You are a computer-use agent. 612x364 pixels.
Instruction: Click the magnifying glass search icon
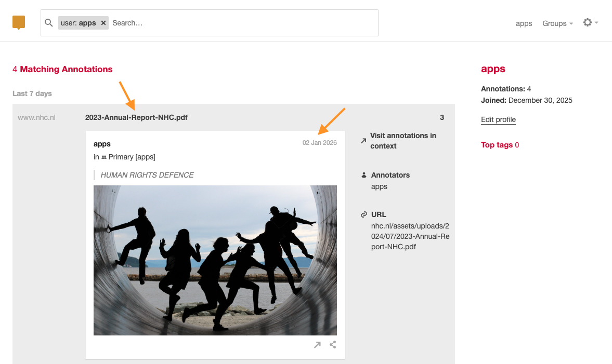click(48, 22)
